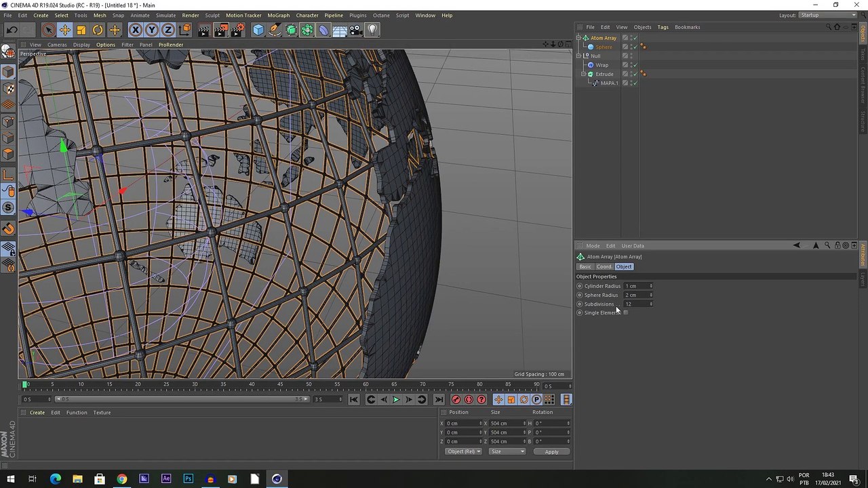This screenshot has height=488, width=868.
Task: Activate the Move tool in top toolbar
Action: tap(64, 30)
